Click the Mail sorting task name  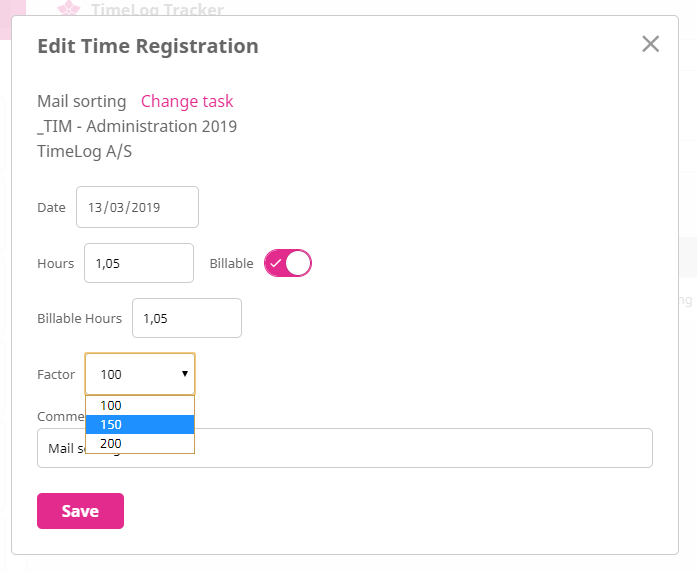pos(82,101)
